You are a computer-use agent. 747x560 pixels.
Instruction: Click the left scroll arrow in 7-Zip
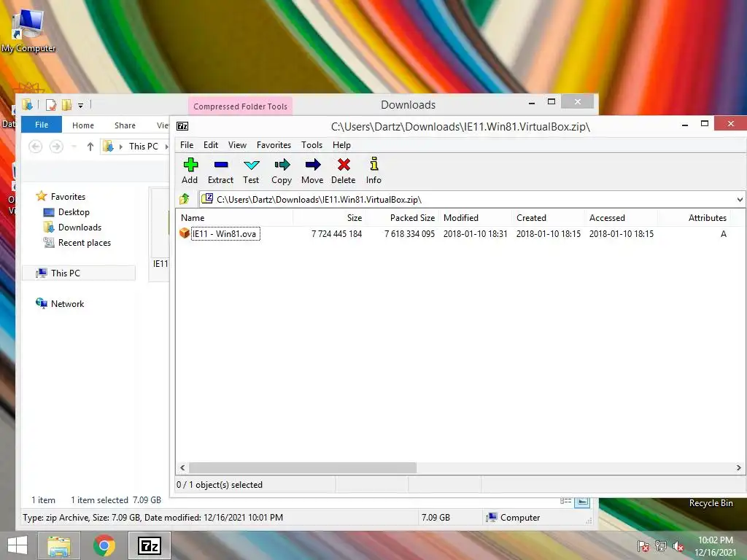click(x=182, y=467)
